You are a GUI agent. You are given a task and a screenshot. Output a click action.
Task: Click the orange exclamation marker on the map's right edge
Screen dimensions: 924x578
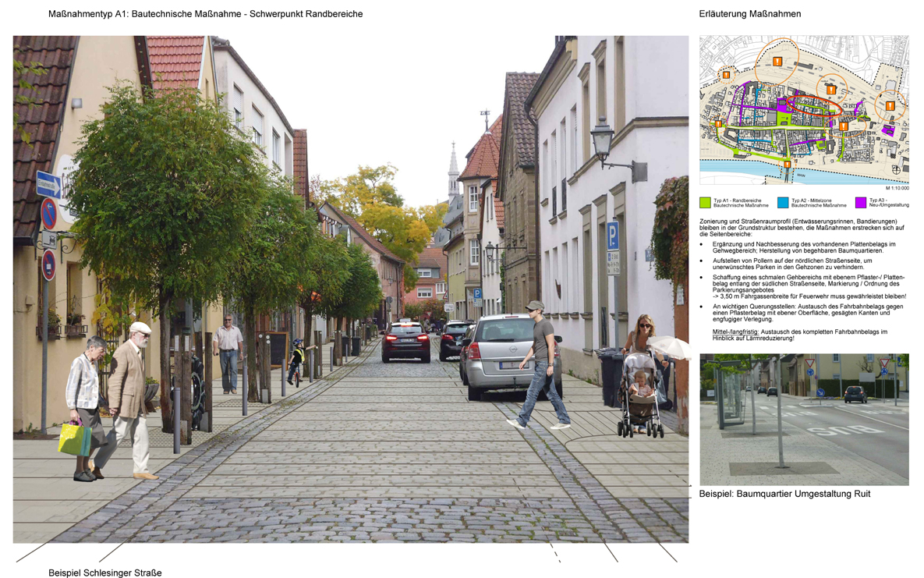pos(890,106)
